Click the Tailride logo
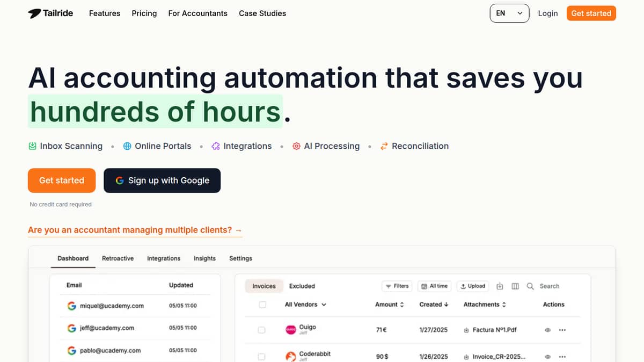 [50, 13]
